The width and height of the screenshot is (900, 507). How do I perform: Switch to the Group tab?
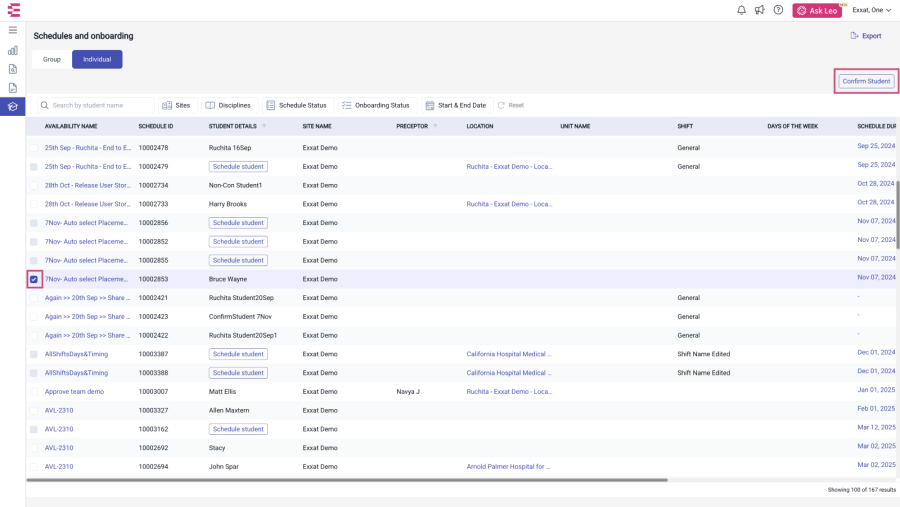[x=52, y=59]
